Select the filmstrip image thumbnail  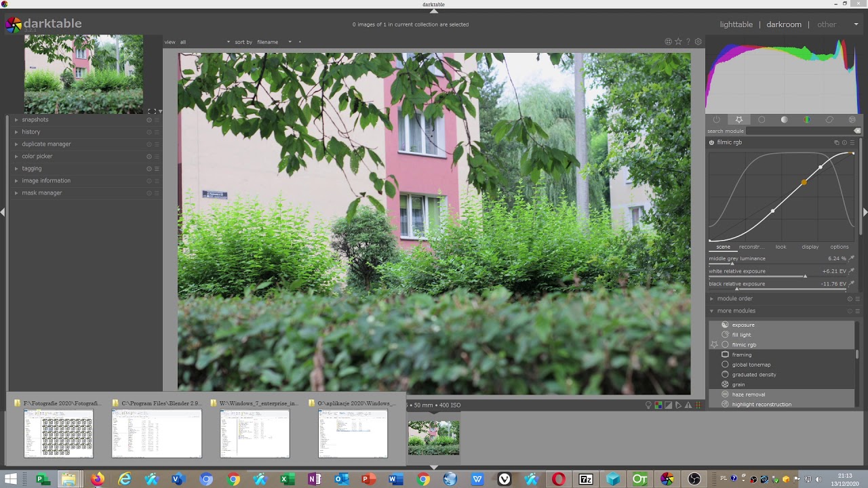434,437
